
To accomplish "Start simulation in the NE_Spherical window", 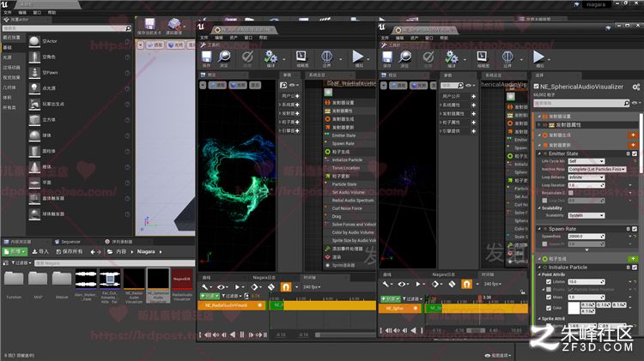I will (x=539, y=58).
